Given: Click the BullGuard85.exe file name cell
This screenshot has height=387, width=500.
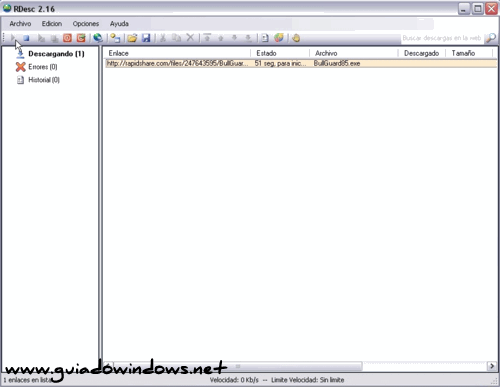Looking at the screenshot, I should point(337,63).
